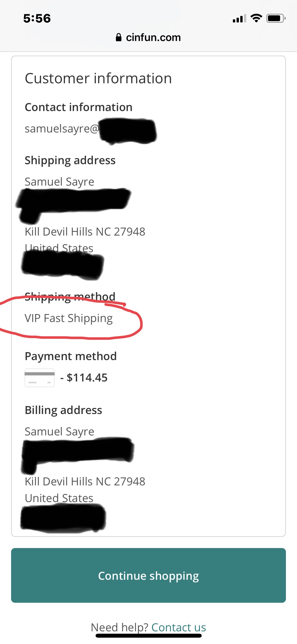Click the Shipping address heading
Image resolution: width=297 pixels, height=644 pixels.
click(x=70, y=160)
